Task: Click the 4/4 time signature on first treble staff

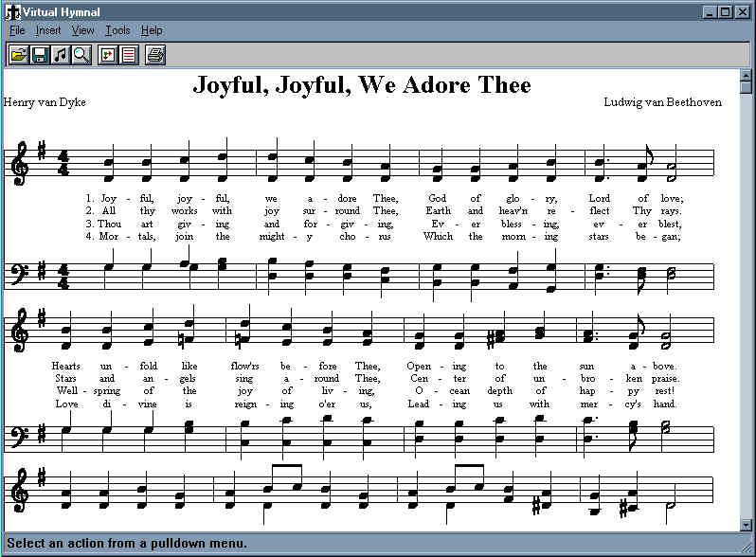Action: 63,163
